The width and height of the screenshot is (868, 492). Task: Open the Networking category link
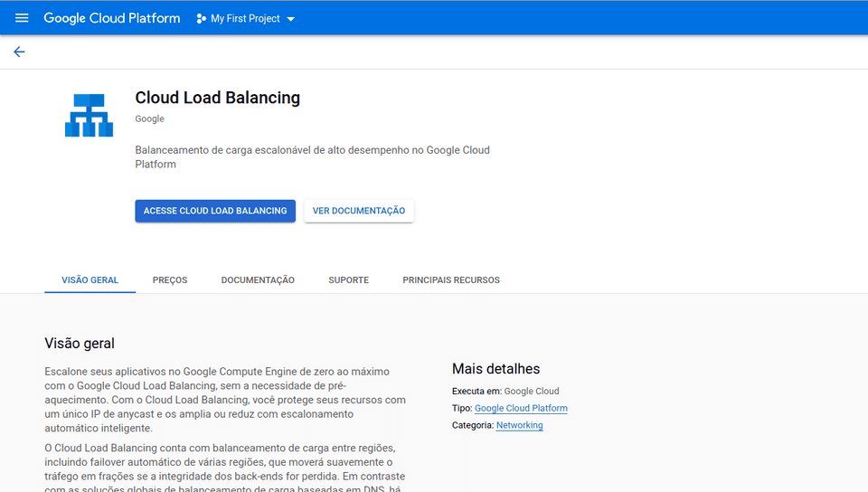519,425
